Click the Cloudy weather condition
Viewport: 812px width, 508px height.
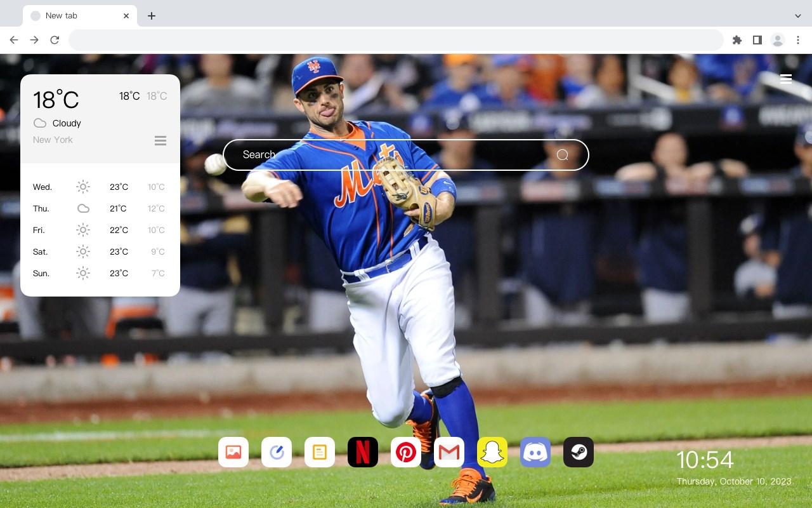point(67,123)
